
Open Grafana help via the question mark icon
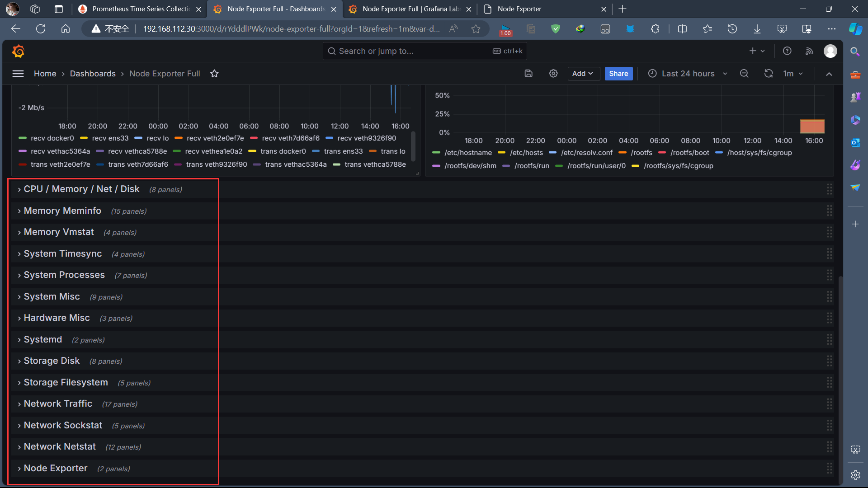click(787, 51)
